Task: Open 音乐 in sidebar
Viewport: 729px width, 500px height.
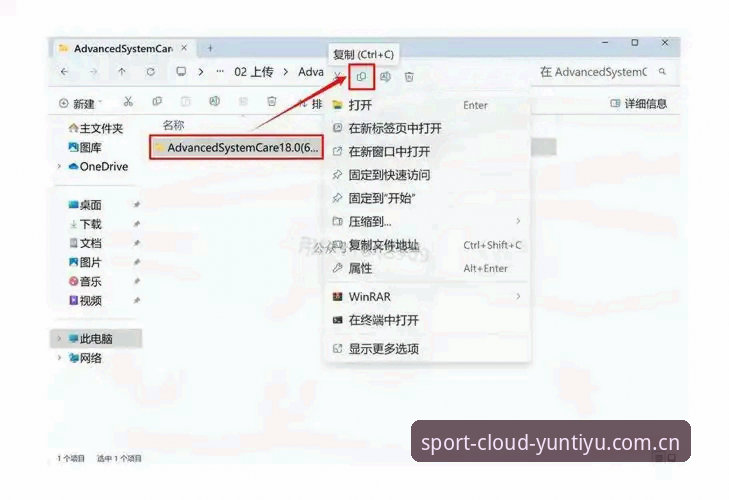Action: coord(85,281)
